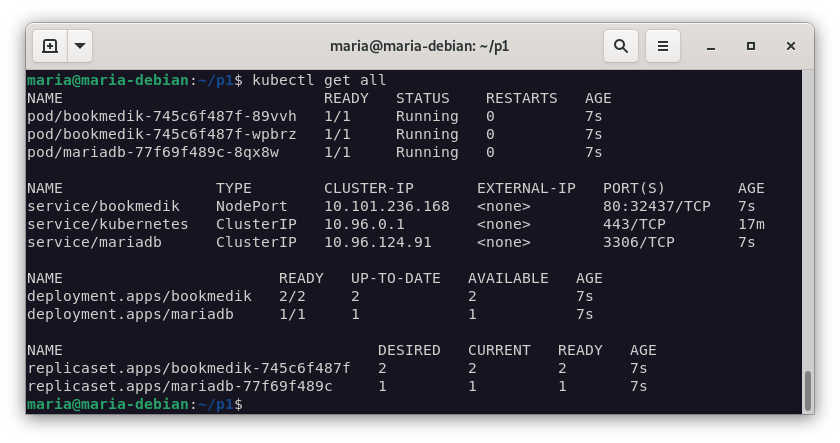Click service/kubernetes in the services list
Image resolution: width=840 pixels, height=443 pixels.
click(107, 224)
